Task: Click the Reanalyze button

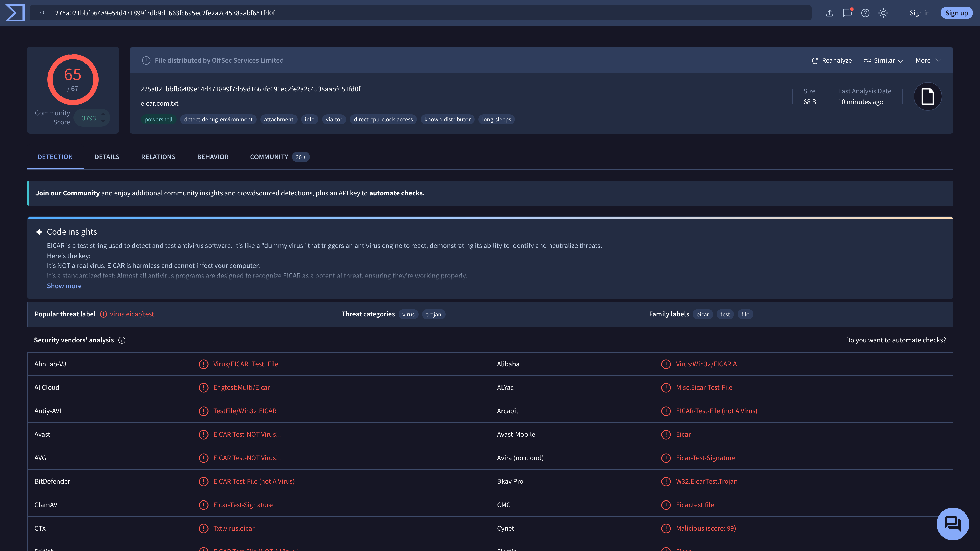Action: click(x=832, y=60)
